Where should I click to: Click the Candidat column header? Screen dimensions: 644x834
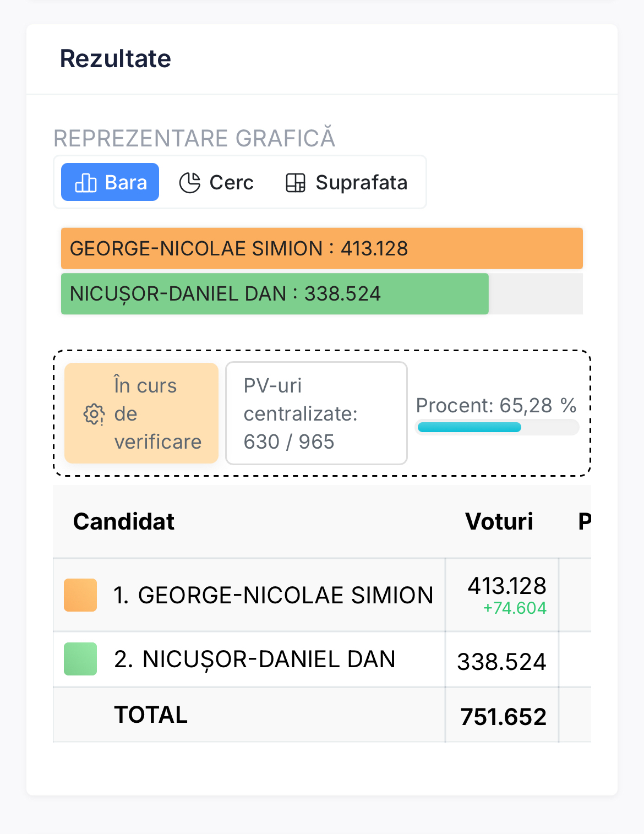[124, 521]
